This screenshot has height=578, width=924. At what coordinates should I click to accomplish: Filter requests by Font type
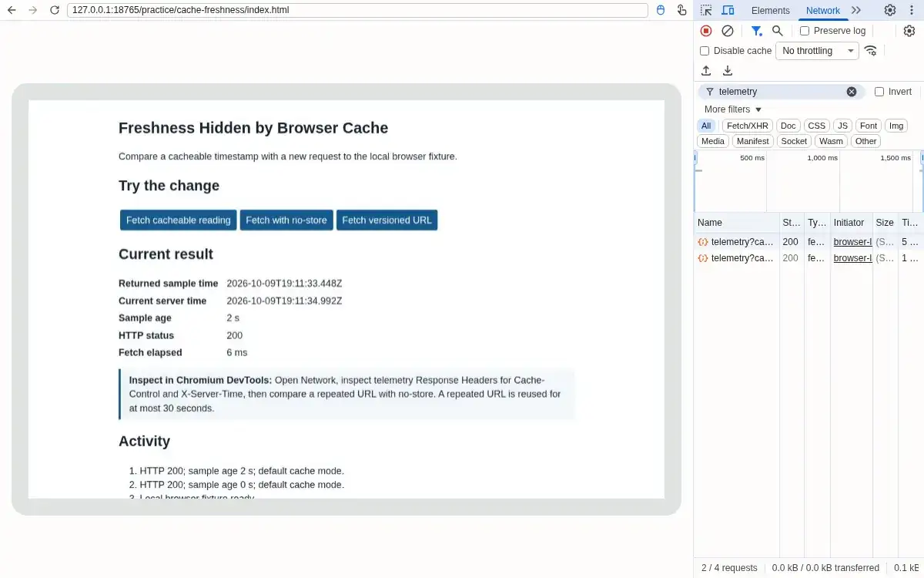869,126
